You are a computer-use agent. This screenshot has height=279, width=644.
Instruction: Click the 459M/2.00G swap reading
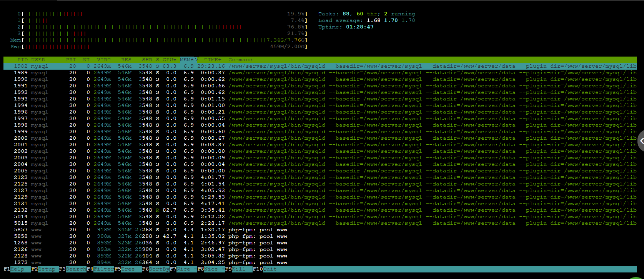tap(288, 47)
